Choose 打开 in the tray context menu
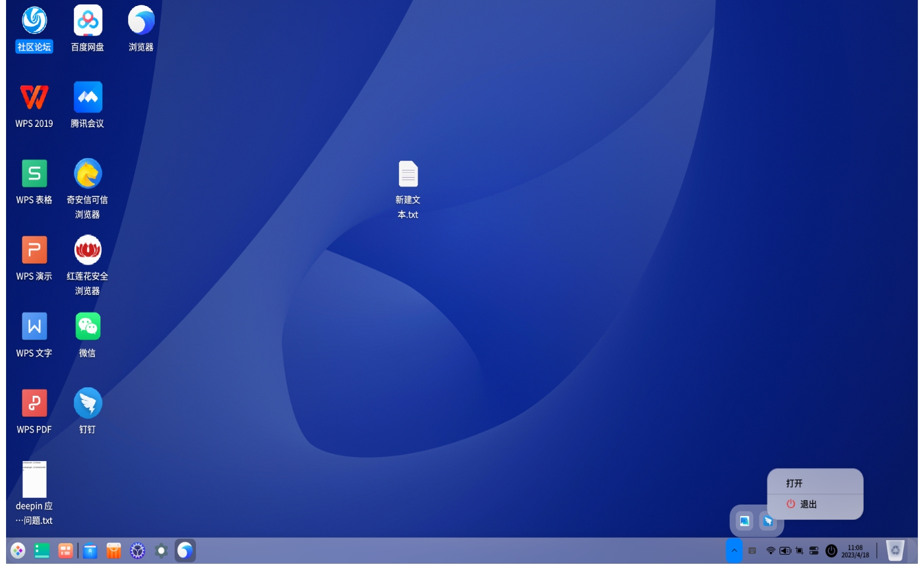The height and width of the screenshot is (571, 924). [x=815, y=483]
